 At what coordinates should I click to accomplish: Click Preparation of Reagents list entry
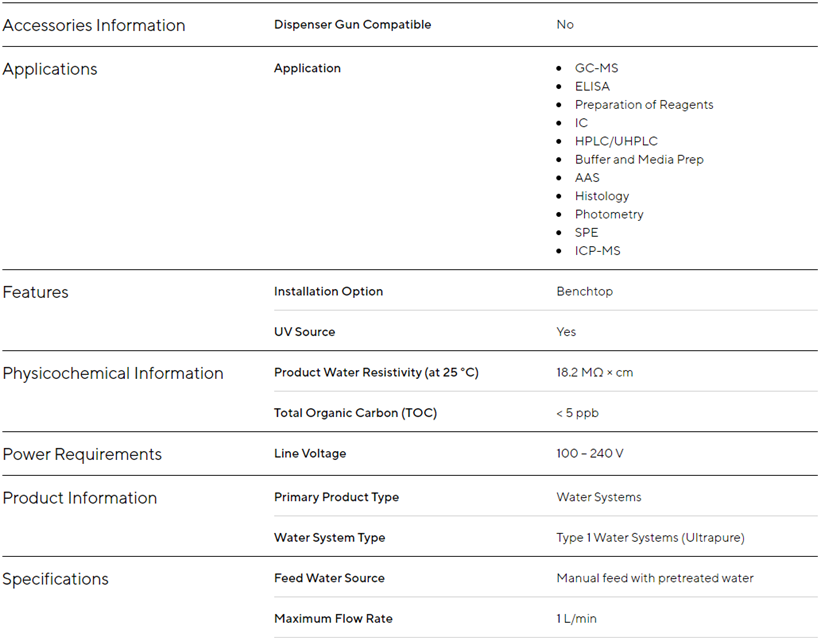coord(644,105)
